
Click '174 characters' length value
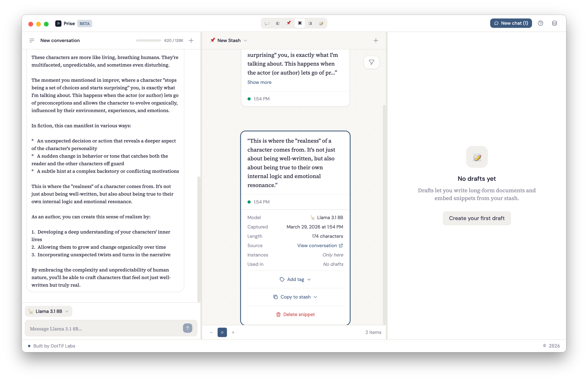(328, 236)
